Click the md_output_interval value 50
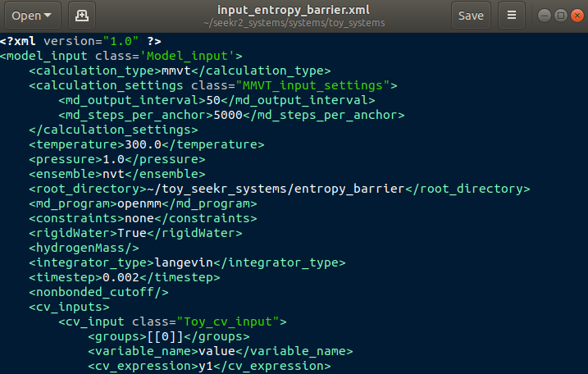Screen dimensions: 588x374 (213, 100)
